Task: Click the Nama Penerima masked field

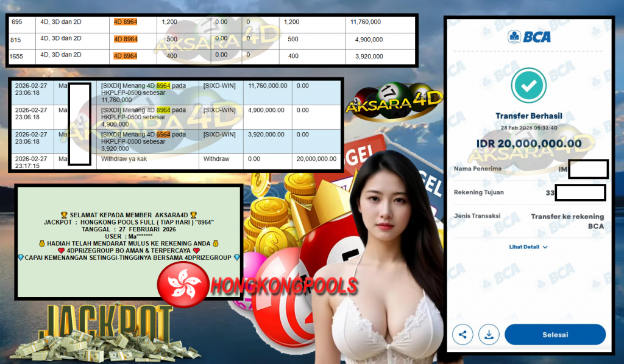Action: pyautogui.click(x=587, y=169)
